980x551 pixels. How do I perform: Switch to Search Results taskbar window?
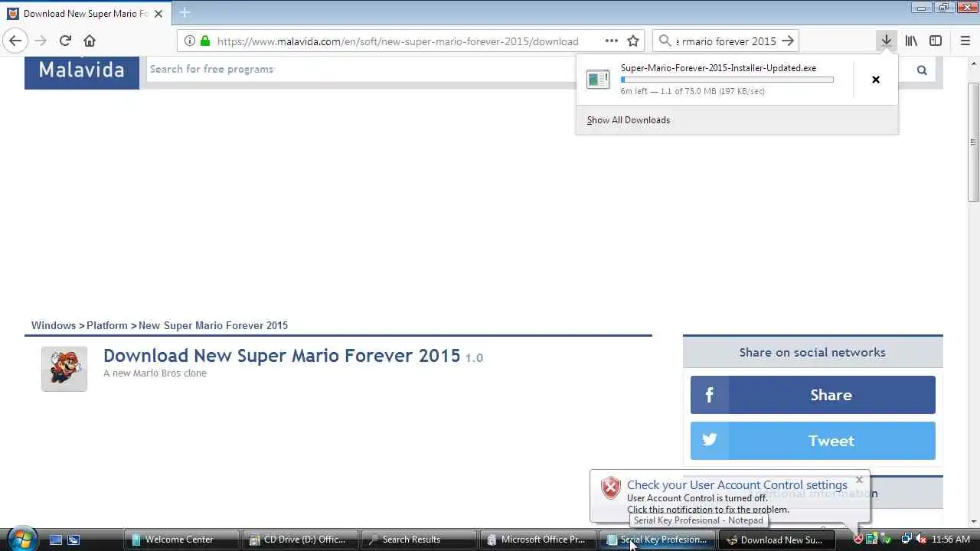[x=420, y=540]
